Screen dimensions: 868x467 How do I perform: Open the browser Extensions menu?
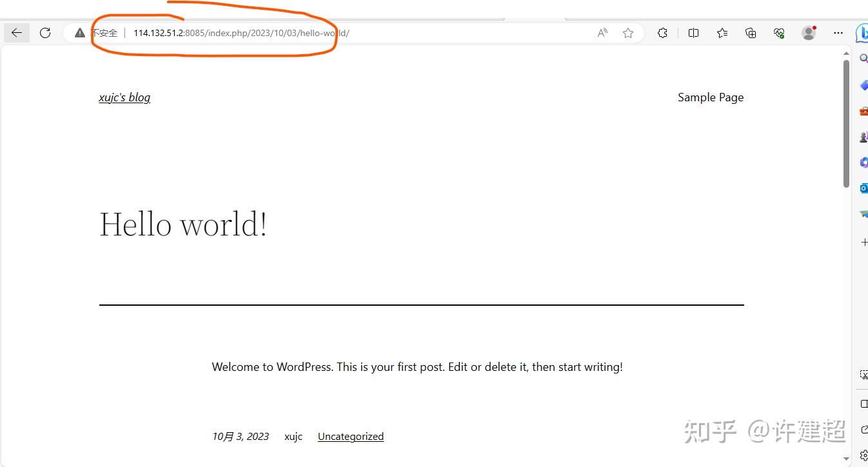pyautogui.click(x=662, y=33)
